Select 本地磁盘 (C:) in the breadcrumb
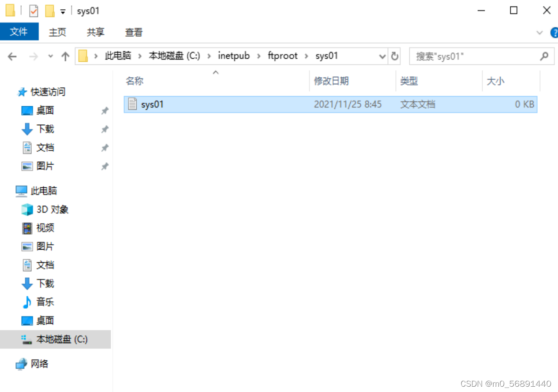This screenshot has height=392, width=558. pos(174,56)
